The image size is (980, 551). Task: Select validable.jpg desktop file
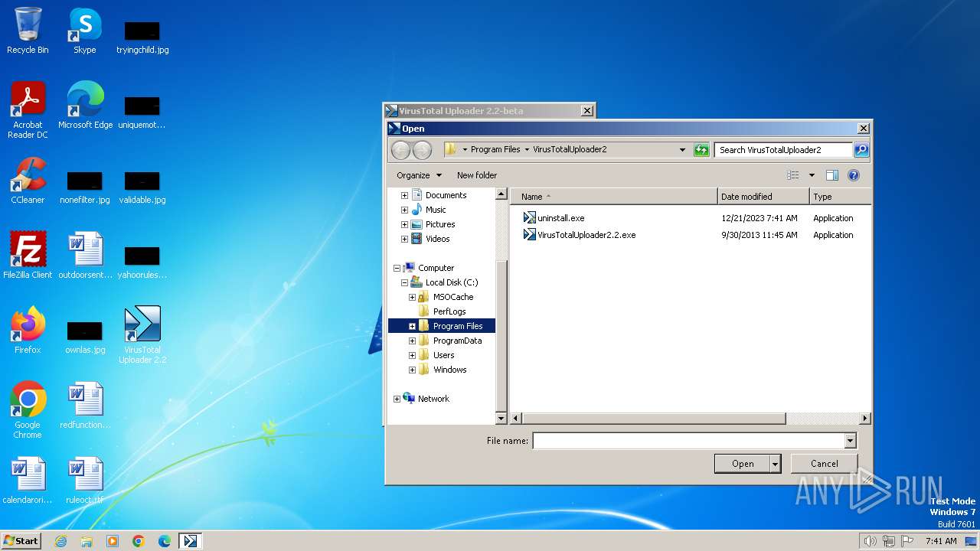point(142,187)
